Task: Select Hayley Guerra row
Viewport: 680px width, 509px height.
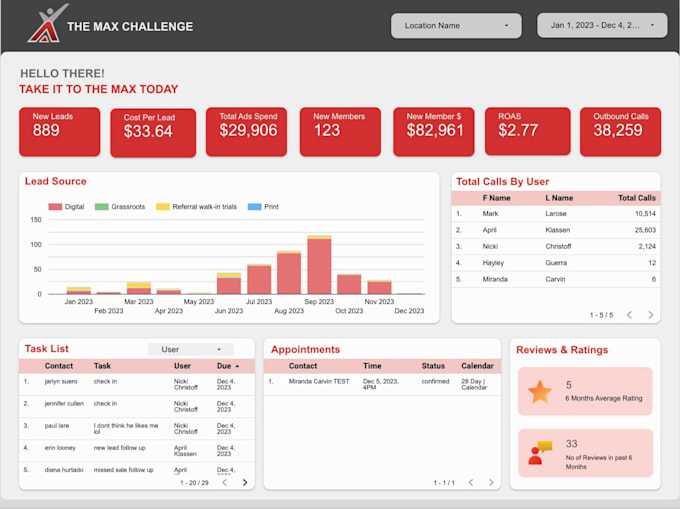Action: click(x=556, y=263)
